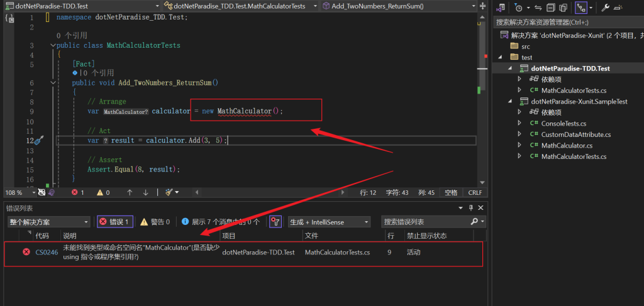Select the solution 'dotNetParadise-Xunit' node
Screen dimensions: 644x306
(x=572, y=35)
